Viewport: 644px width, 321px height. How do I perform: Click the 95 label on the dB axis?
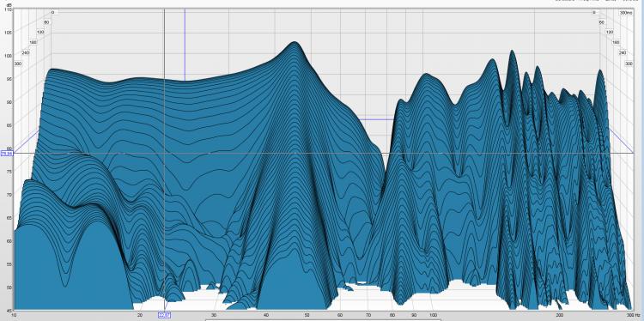pos(10,79)
